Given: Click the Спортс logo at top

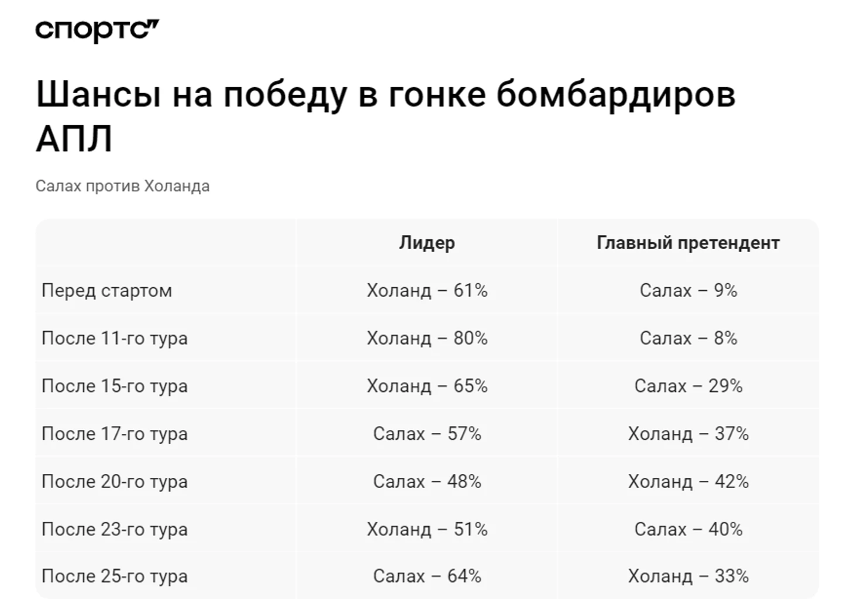Looking at the screenshot, I should coord(97,30).
